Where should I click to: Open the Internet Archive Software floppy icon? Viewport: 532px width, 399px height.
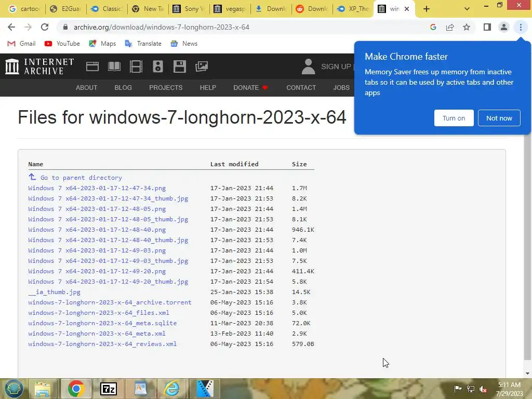(x=179, y=66)
